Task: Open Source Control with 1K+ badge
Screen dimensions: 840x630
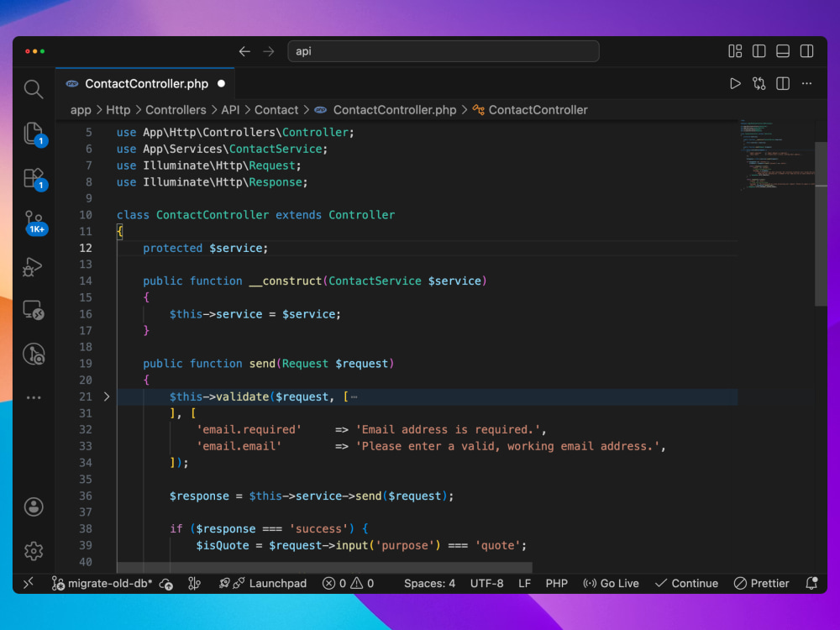Action: [34, 222]
